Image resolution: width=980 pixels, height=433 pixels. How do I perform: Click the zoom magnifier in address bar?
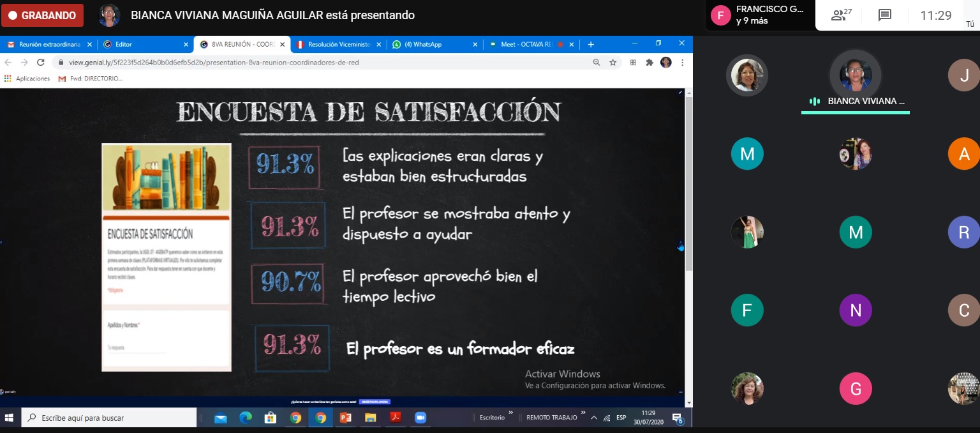pos(597,63)
